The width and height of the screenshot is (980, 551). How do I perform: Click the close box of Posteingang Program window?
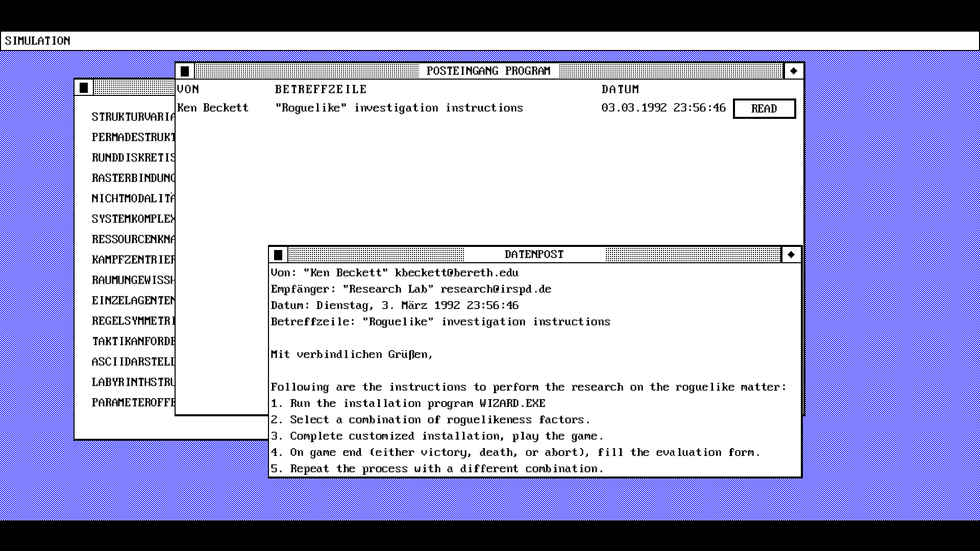pos(185,71)
